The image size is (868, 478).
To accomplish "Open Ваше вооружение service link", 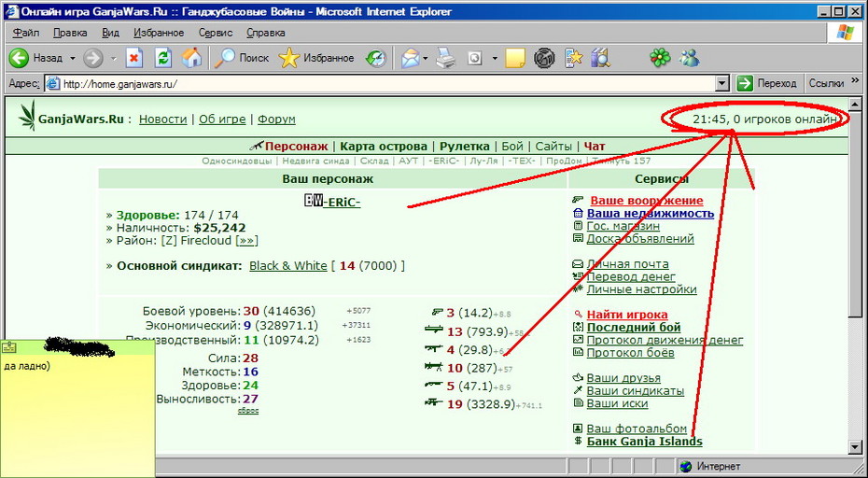I will pos(647,201).
